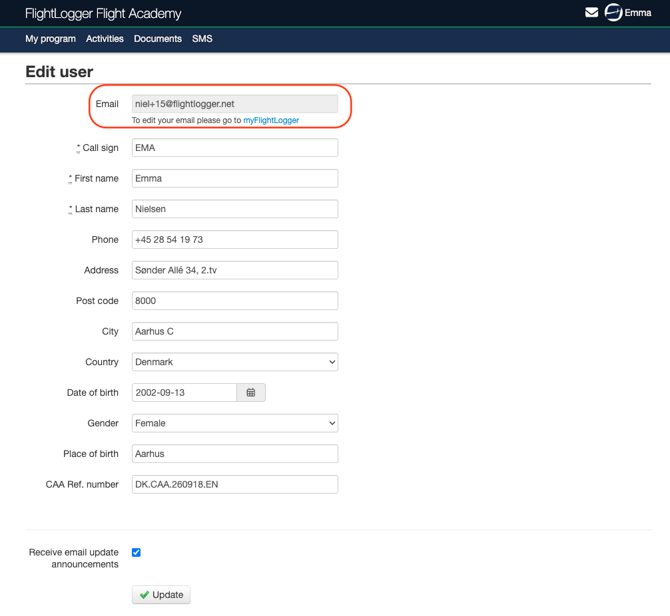Click the green checkmark Update button
This screenshot has height=616, width=670.
tap(161, 594)
